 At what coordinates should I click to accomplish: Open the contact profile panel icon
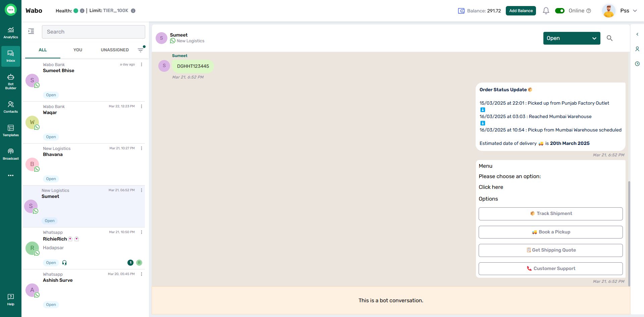pyautogui.click(x=637, y=49)
